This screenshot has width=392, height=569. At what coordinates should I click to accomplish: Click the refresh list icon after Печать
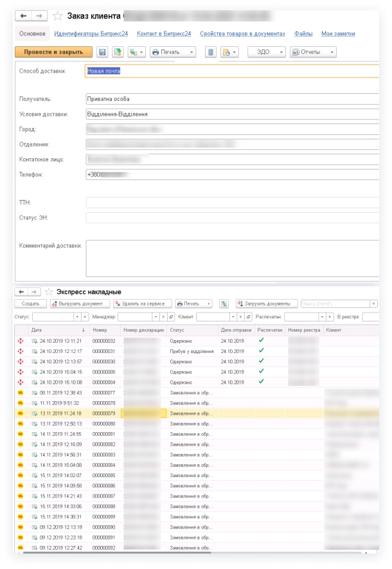click(224, 303)
